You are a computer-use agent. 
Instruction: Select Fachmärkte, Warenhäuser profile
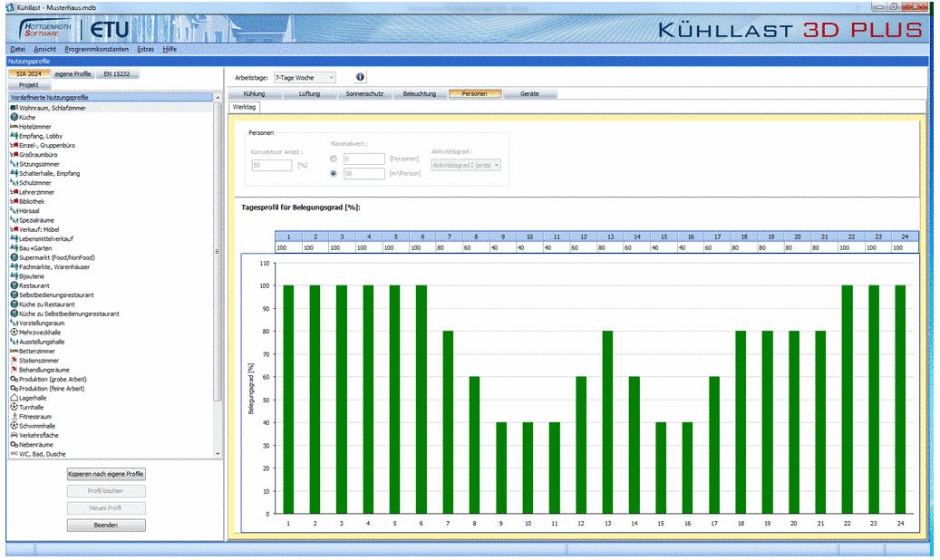(x=54, y=266)
